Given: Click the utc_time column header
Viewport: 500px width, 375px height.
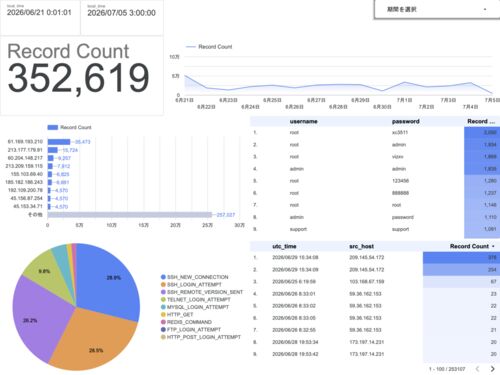Looking at the screenshot, I should point(284,246).
